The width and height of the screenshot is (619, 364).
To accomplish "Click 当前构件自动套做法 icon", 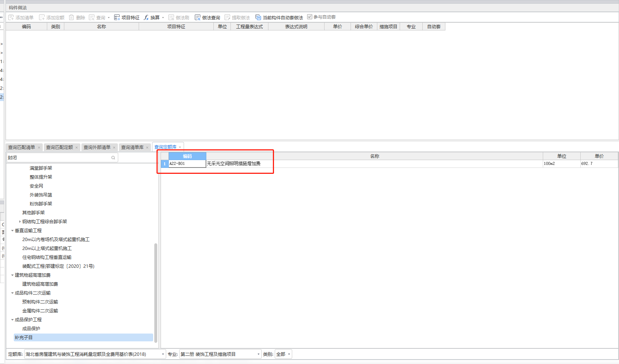I will (258, 17).
